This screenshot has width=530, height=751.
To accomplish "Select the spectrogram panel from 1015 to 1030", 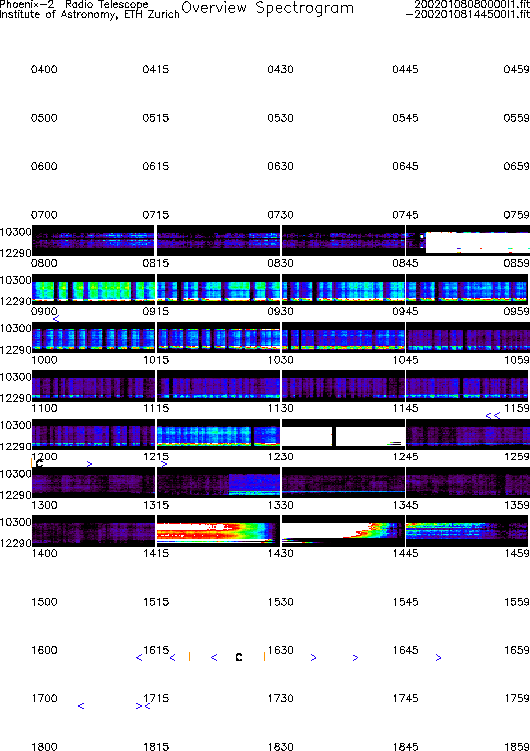I will click(x=218, y=386).
